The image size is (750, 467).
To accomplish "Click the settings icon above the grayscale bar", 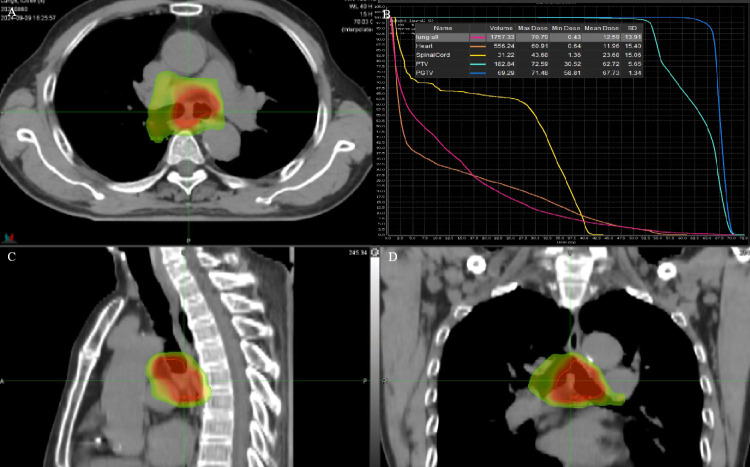I will (x=376, y=253).
